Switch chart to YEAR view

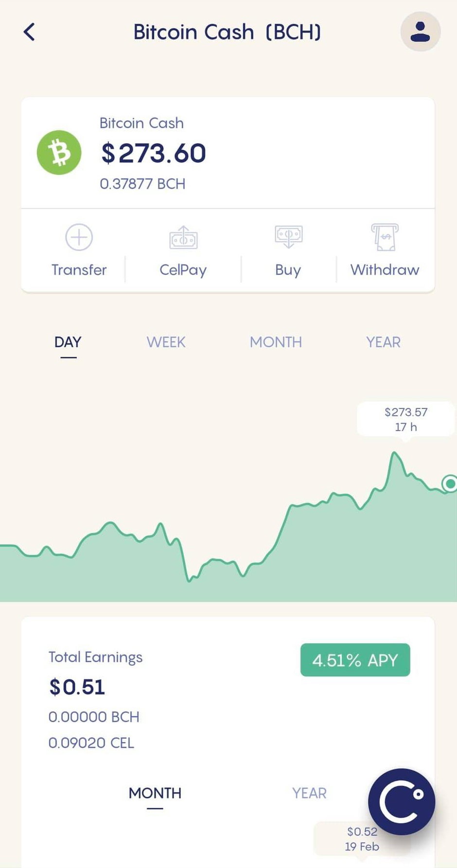384,342
